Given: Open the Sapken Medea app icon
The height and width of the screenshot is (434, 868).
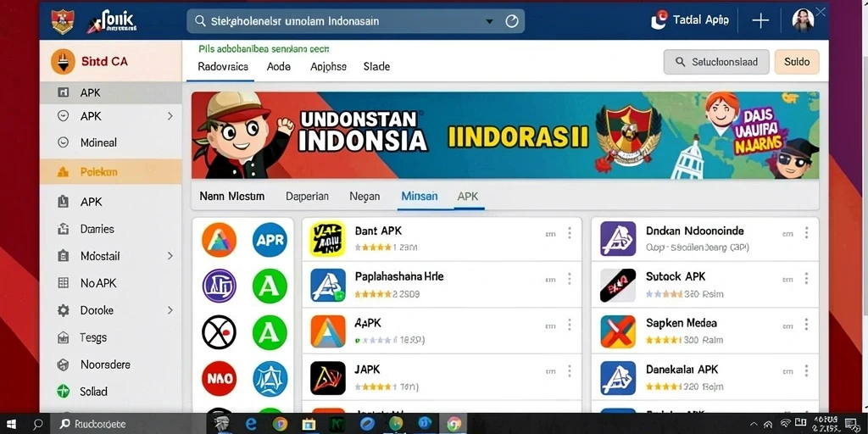Looking at the screenshot, I should point(618,331).
